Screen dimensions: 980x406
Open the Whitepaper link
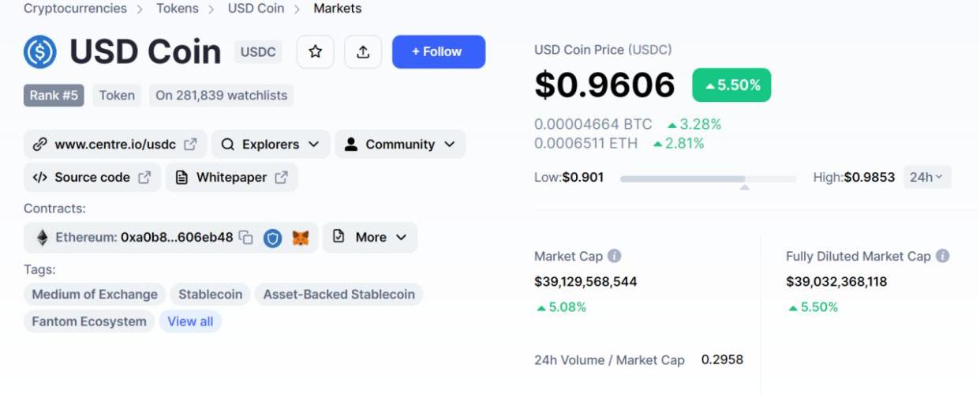[x=231, y=178]
